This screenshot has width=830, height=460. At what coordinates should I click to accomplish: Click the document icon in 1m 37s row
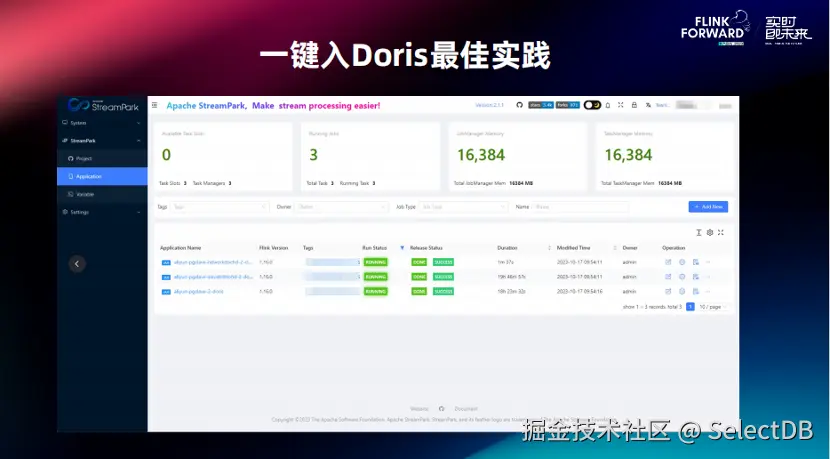point(696,262)
